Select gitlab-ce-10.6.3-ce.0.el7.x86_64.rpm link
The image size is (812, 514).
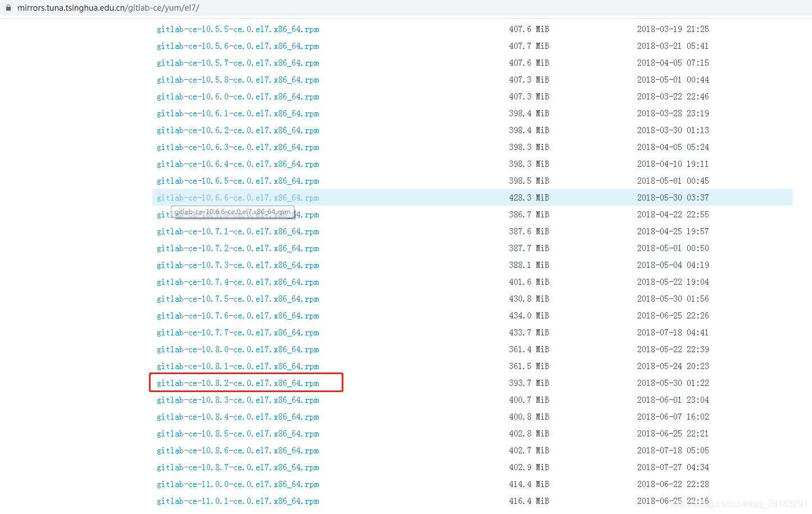tap(238, 147)
